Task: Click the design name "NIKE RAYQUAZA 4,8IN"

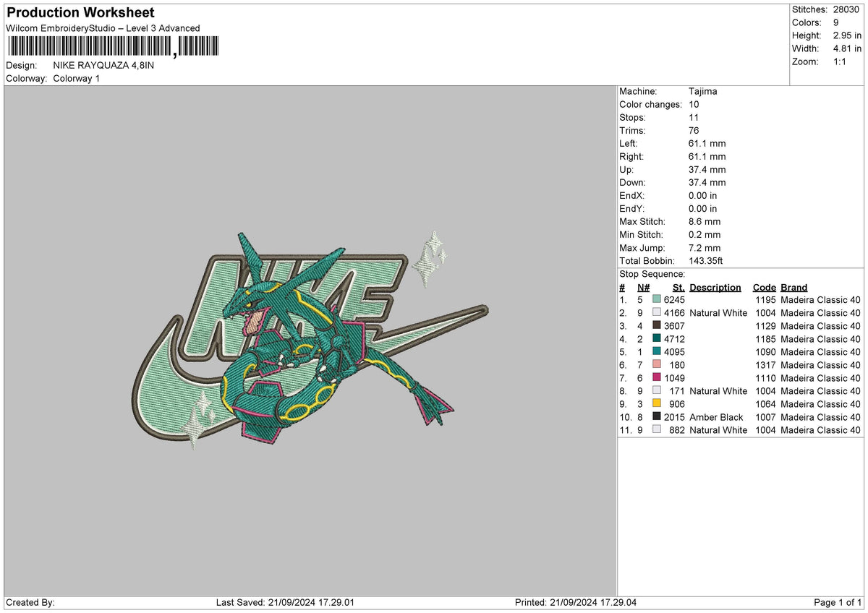Action: coord(103,65)
